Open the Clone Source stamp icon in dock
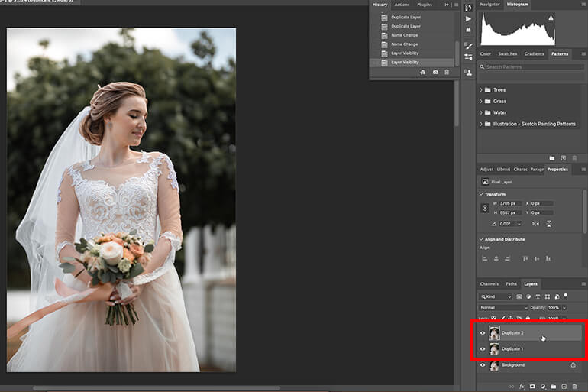 click(x=468, y=72)
